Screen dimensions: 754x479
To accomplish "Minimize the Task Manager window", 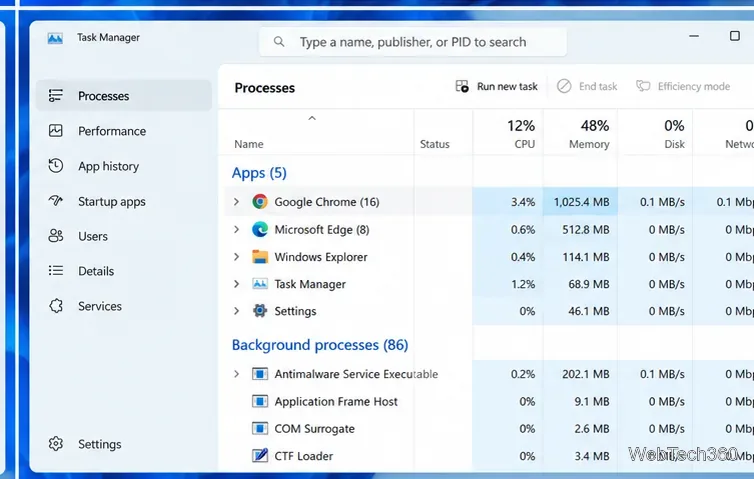I will pyautogui.click(x=694, y=36).
